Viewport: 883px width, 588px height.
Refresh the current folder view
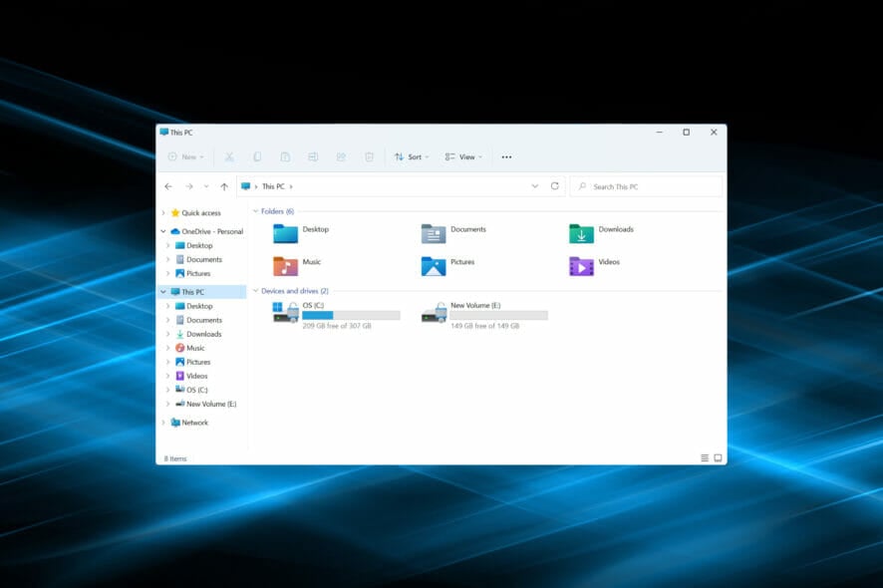555,186
